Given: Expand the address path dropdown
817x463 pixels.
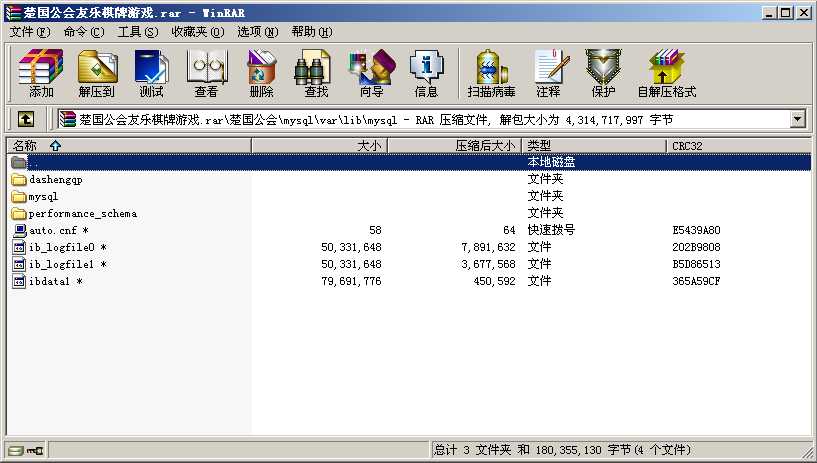Looking at the screenshot, I should (x=798, y=119).
